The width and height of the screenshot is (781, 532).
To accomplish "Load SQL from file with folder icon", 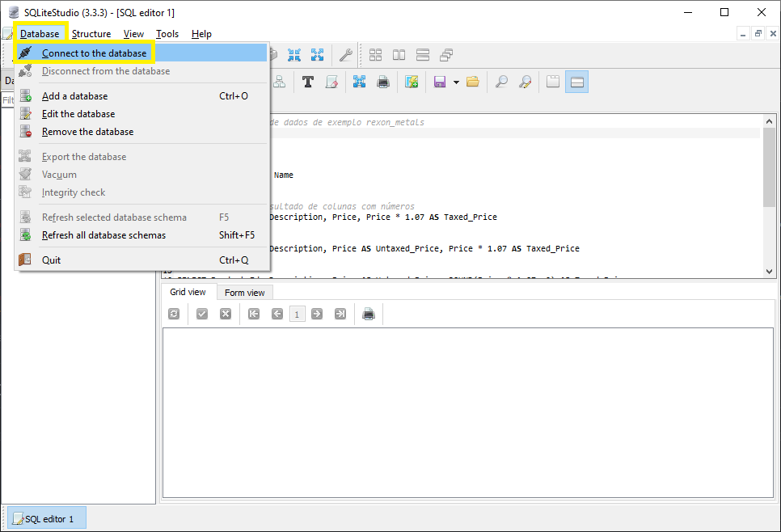I will click(473, 82).
